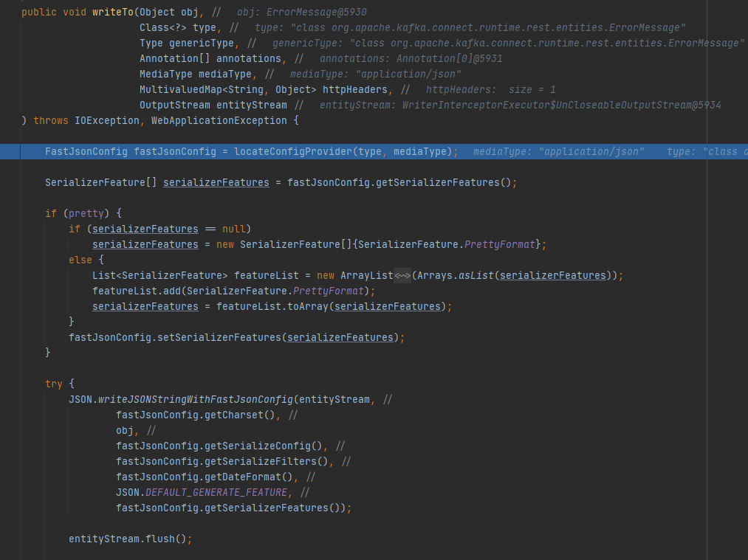748x560 pixels.
Task: Expand the folded diamond operator after ArrayList
Action: (x=402, y=276)
